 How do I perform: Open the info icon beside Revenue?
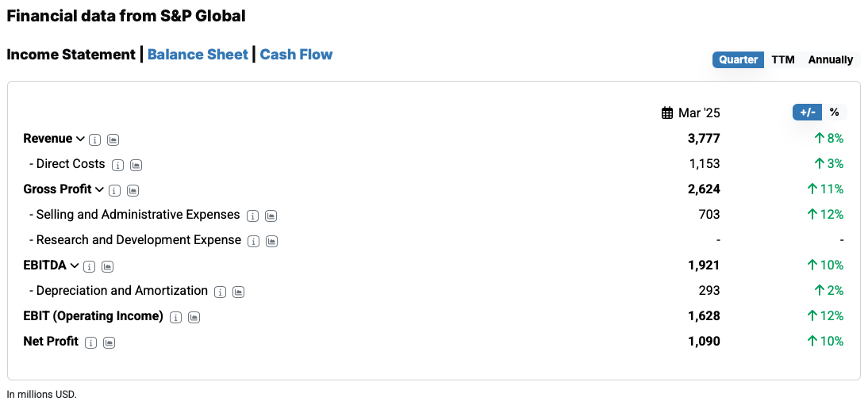coord(95,140)
